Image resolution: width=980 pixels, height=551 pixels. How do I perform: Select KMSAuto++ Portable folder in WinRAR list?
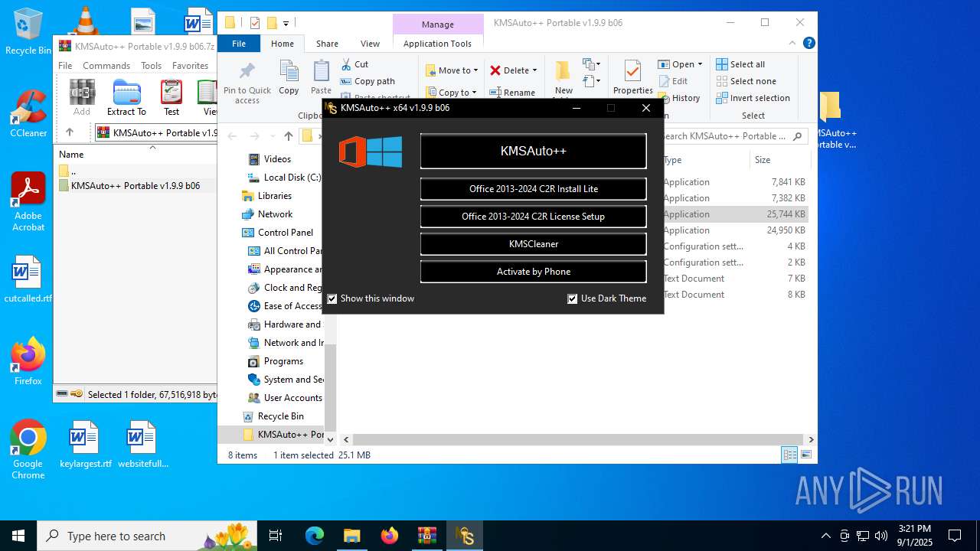(135, 186)
